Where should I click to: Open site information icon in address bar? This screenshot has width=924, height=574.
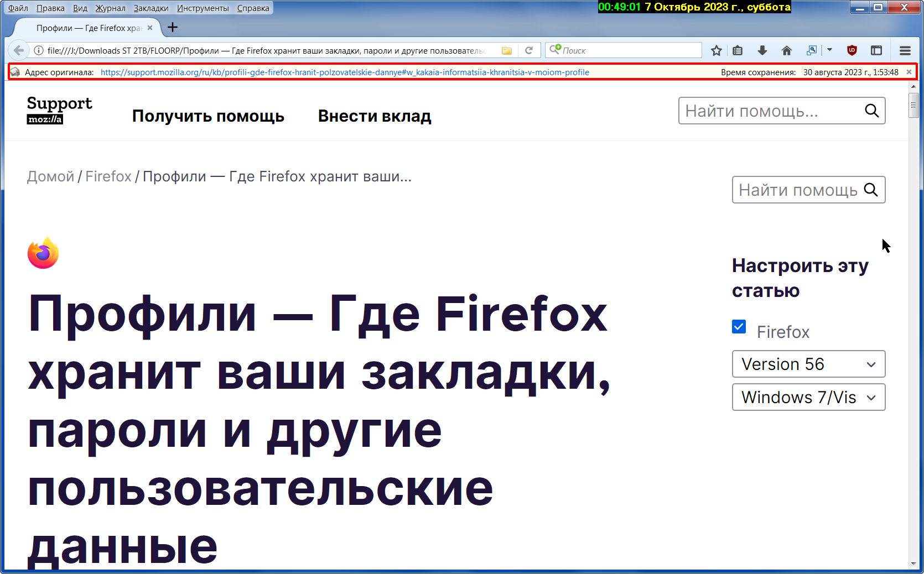tap(39, 50)
